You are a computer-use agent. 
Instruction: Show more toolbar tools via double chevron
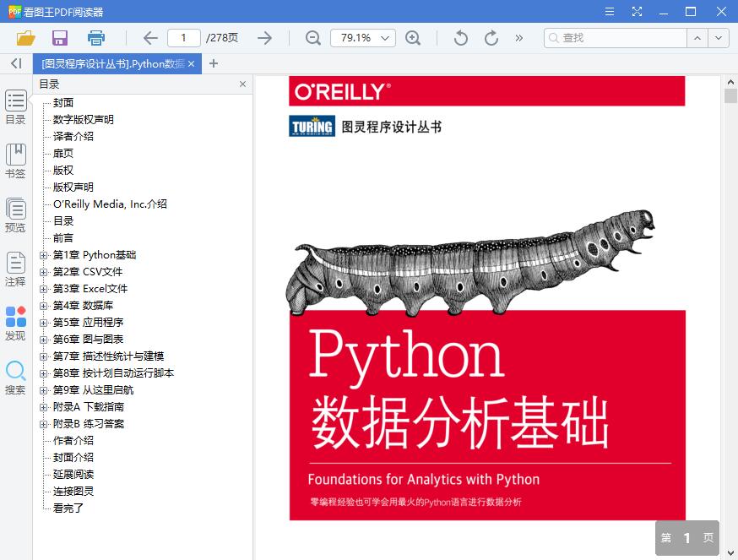click(518, 38)
